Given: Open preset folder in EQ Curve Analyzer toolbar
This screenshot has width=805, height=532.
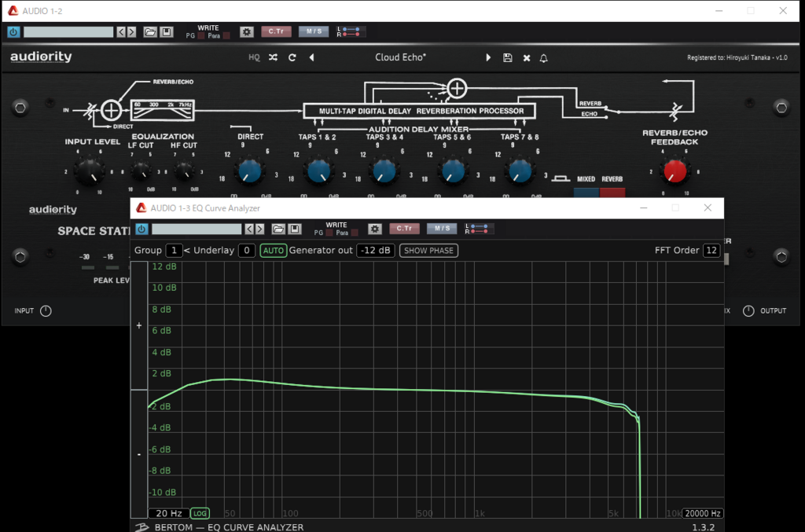Looking at the screenshot, I should coord(278,229).
